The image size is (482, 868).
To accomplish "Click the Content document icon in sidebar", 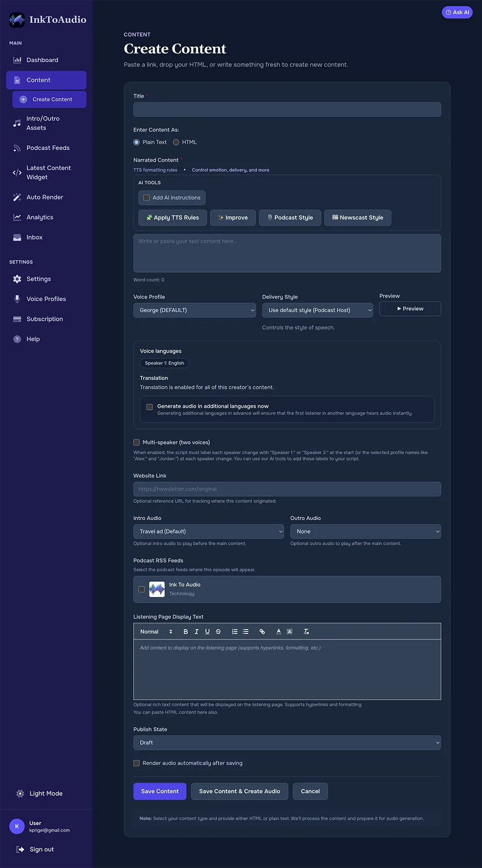I will (17, 80).
